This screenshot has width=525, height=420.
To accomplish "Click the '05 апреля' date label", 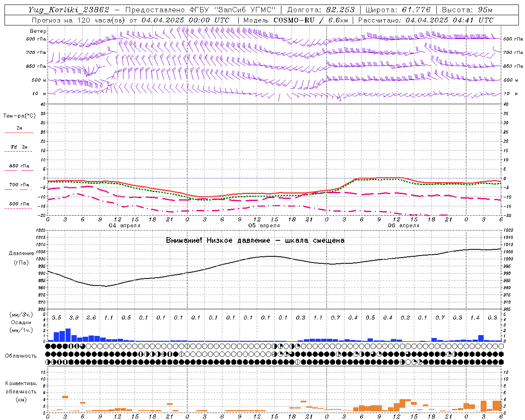I will pyautogui.click(x=264, y=226).
